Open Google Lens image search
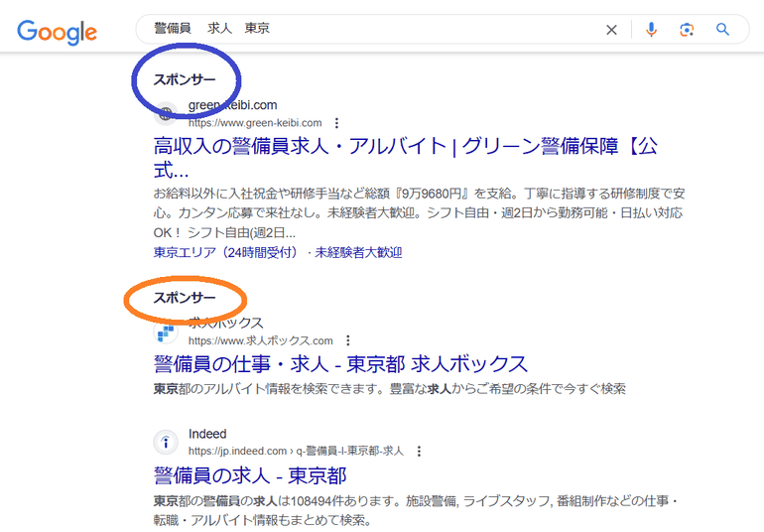The image size is (764, 532). (687, 30)
